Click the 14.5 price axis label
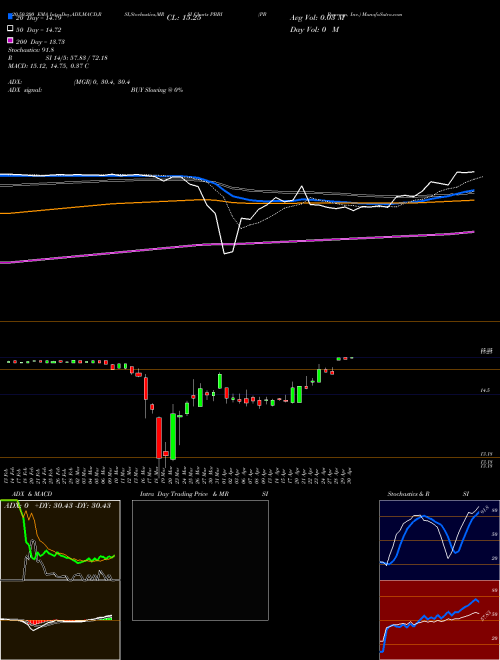The image size is (500, 660). click(x=485, y=391)
